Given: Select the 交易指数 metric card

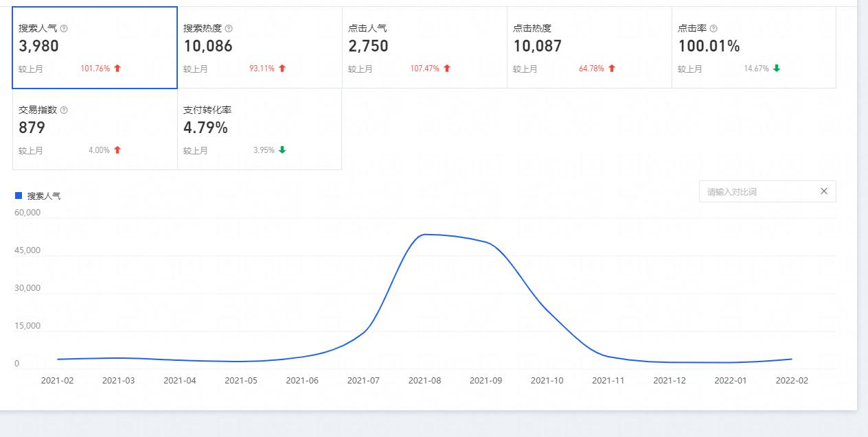Looking at the screenshot, I should (x=95, y=129).
